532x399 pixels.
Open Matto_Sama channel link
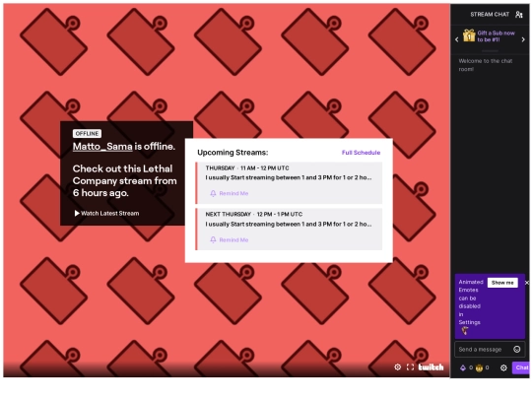coord(102,146)
